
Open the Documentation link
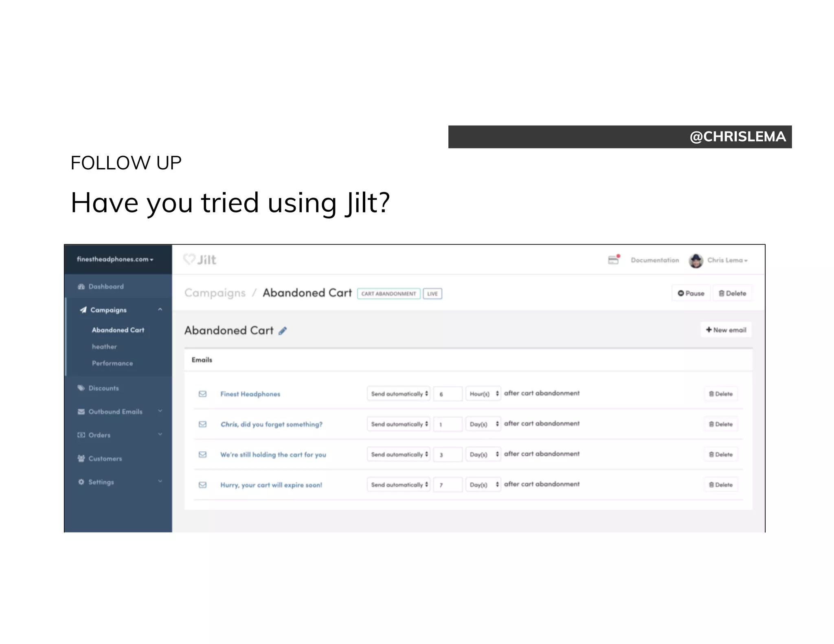[655, 260]
